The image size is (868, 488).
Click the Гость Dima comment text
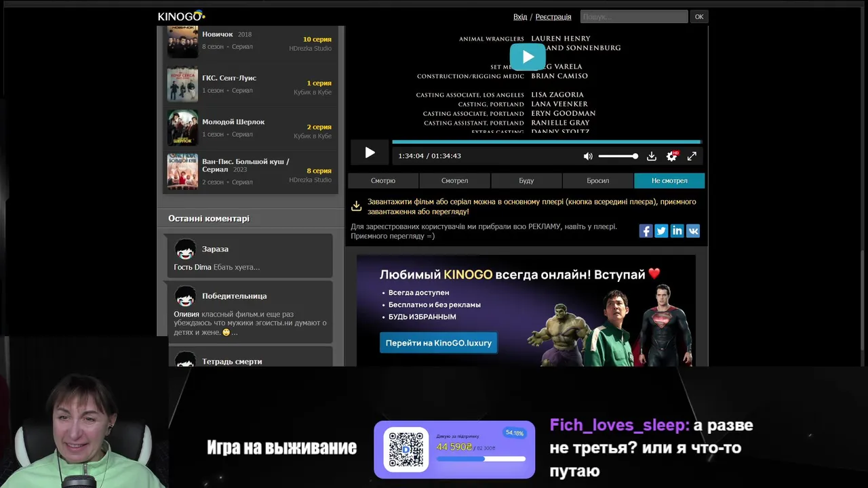tap(216, 268)
